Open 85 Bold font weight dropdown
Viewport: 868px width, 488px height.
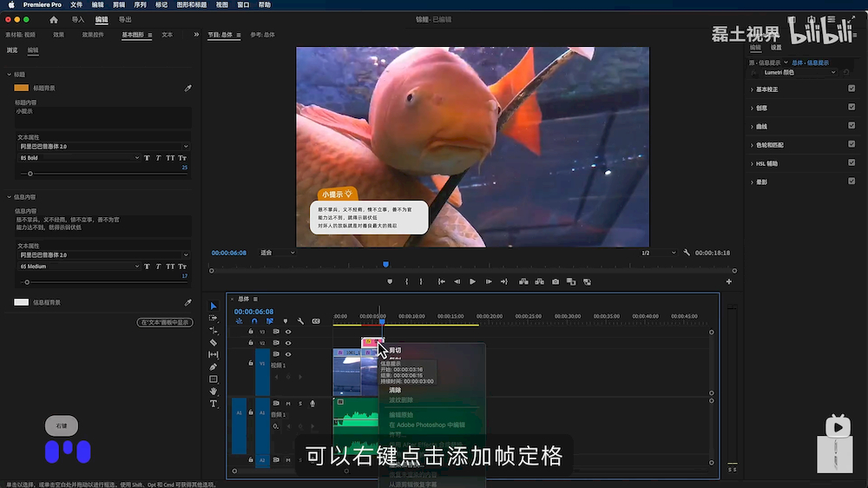79,158
